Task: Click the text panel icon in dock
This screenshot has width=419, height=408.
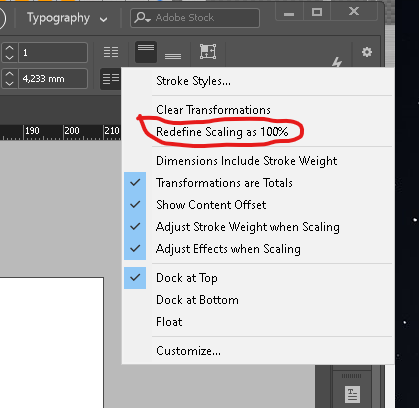Action: tap(352, 395)
